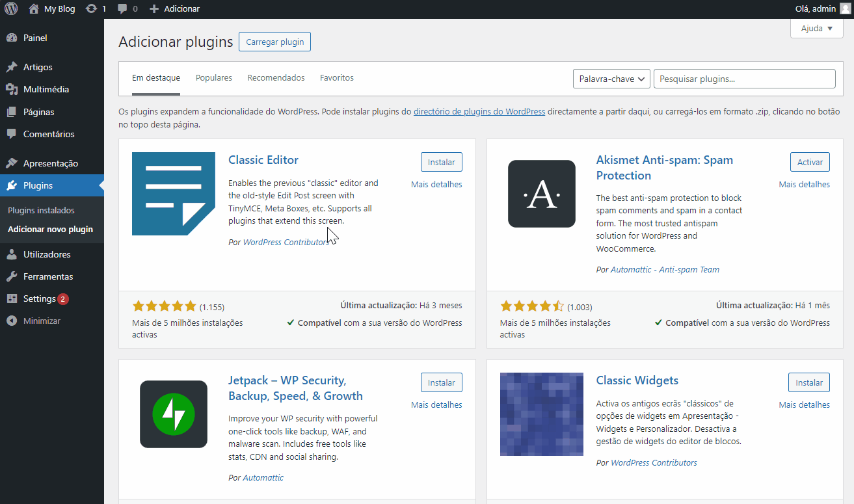Open Automattic author link under Jetpack
854x504 pixels.
click(263, 477)
